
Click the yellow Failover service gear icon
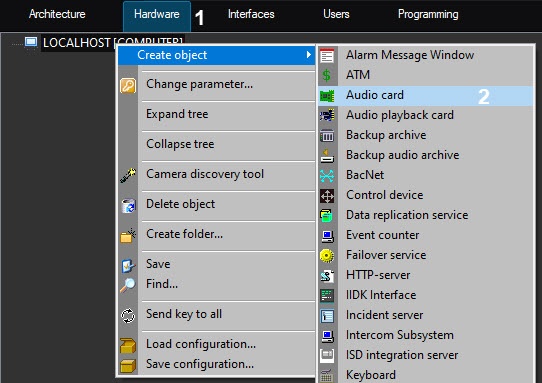327,256
